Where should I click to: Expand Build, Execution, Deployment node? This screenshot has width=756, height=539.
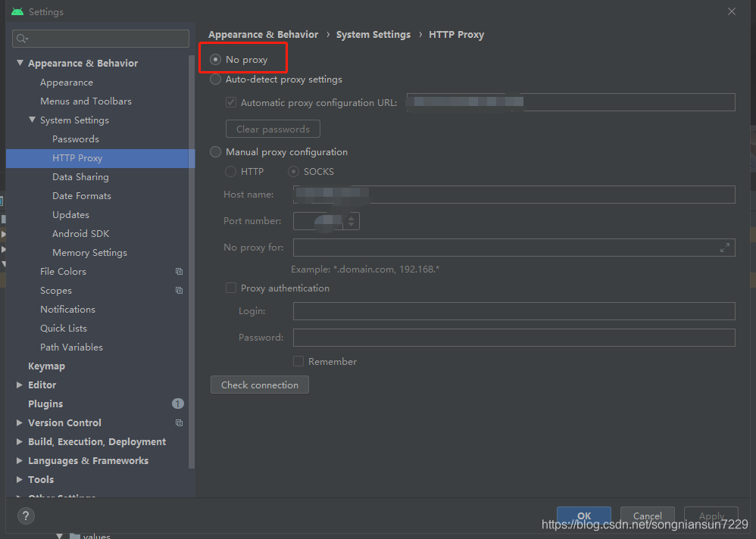pyautogui.click(x=20, y=441)
